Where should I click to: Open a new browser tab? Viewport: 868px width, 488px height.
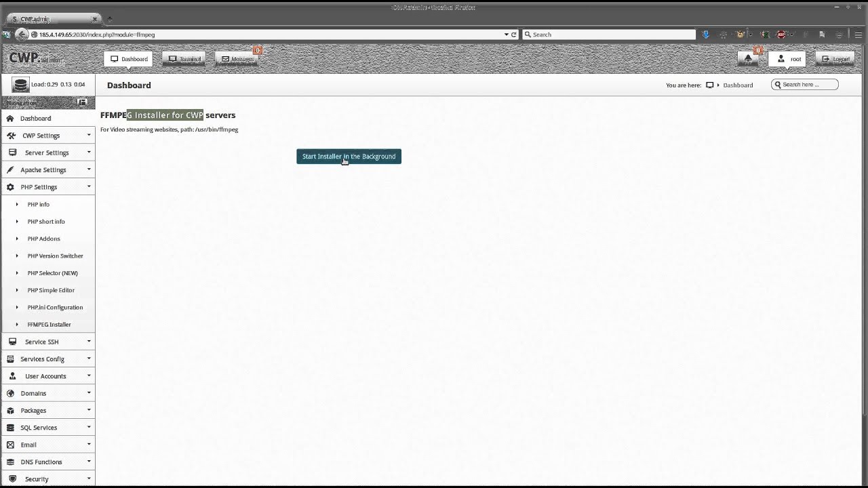(x=110, y=19)
